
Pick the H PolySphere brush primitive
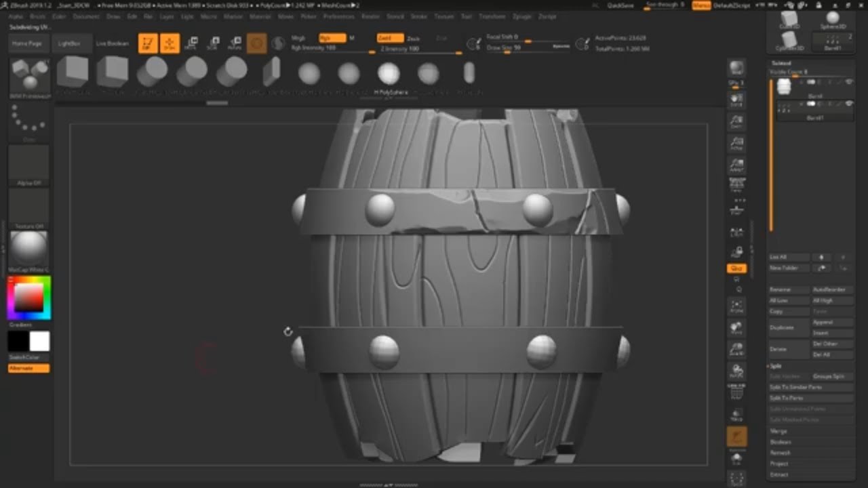pyautogui.click(x=389, y=73)
